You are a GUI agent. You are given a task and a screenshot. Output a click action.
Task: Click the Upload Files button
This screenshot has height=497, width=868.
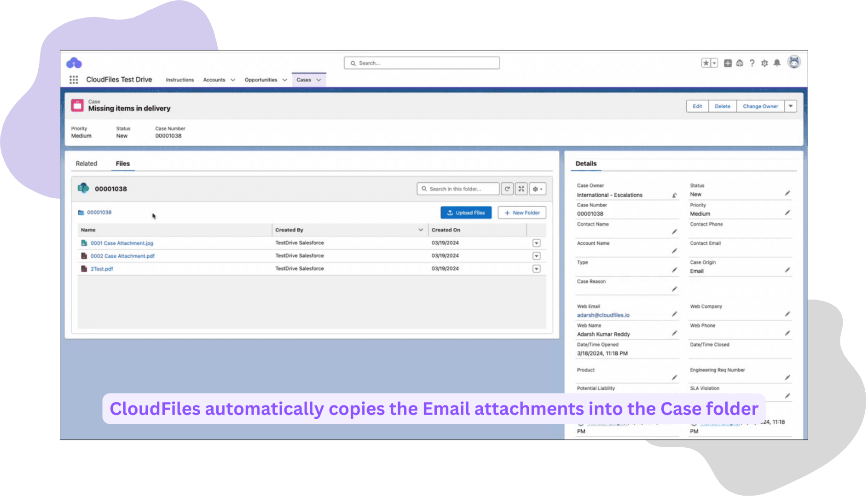pyautogui.click(x=466, y=213)
